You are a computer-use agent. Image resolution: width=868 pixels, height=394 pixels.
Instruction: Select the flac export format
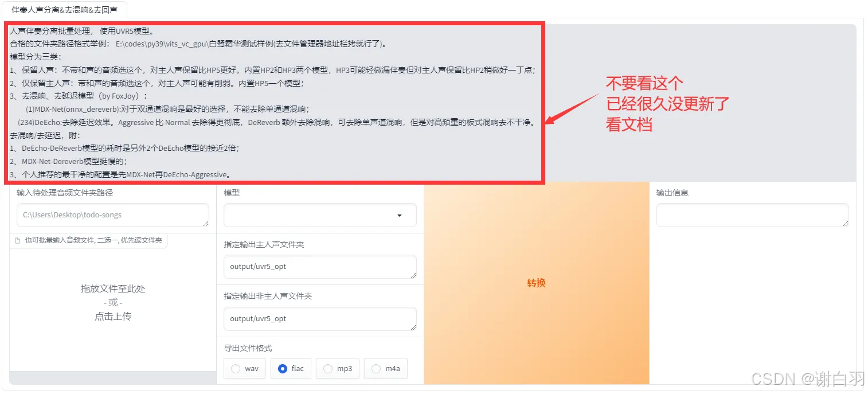click(291, 369)
